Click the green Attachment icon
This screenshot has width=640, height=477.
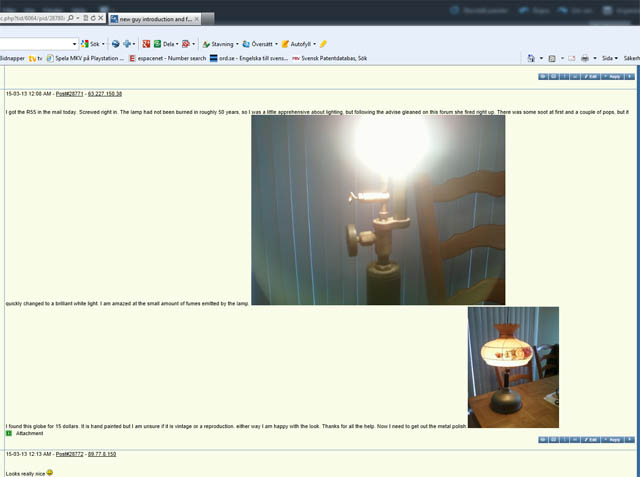(9, 433)
